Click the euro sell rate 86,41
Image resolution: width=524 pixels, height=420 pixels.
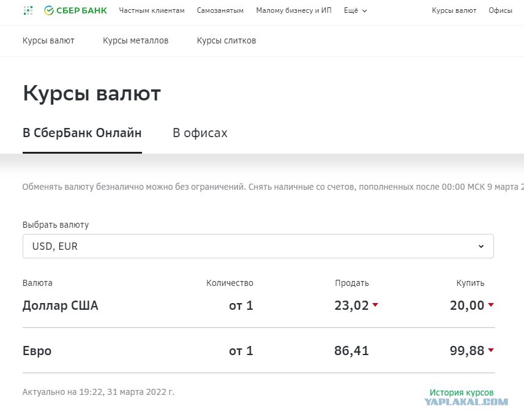[351, 351]
